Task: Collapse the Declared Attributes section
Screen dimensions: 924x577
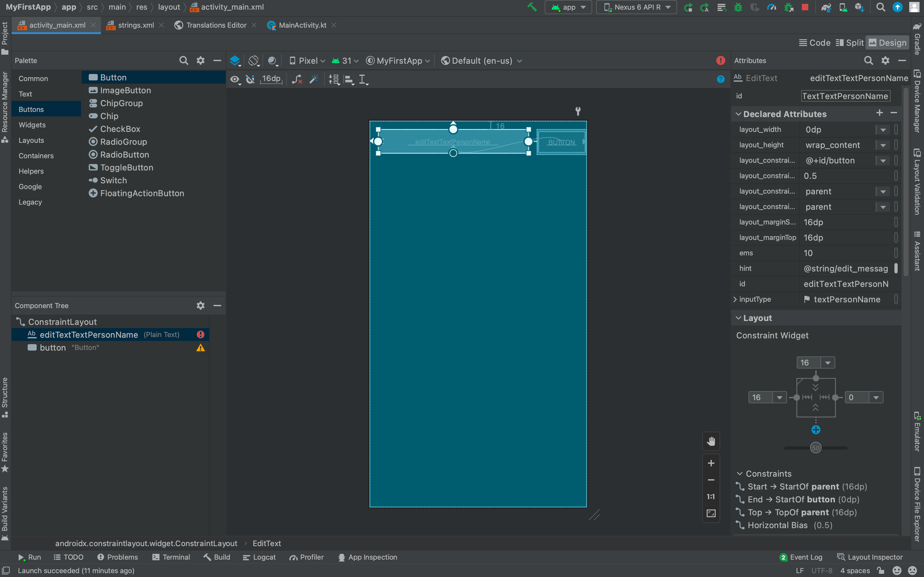Action: pyautogui.click(x=738, y=114)
